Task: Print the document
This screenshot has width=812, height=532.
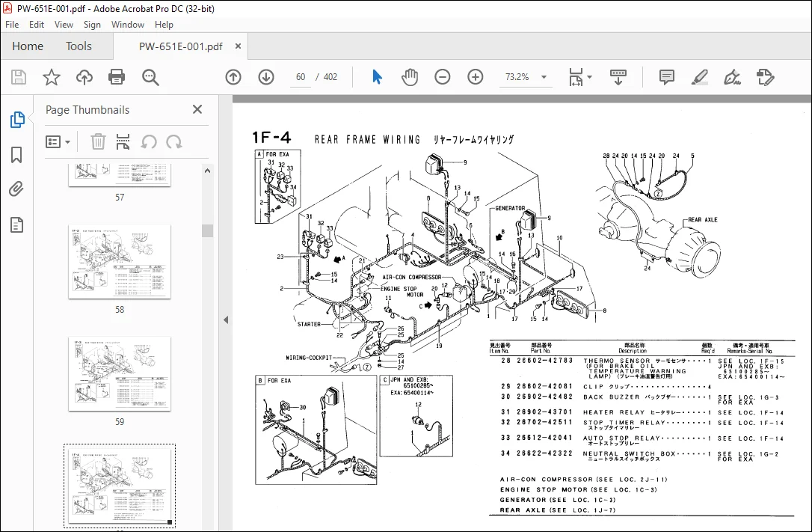Action: tap(117, 77)
